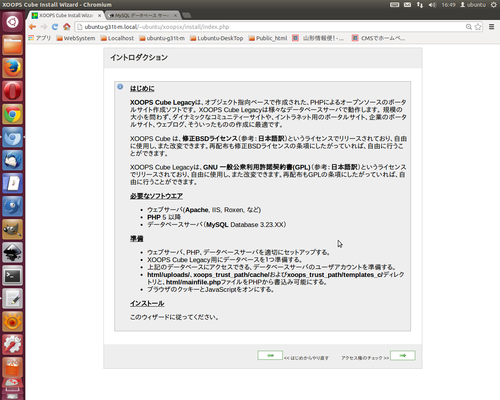Open the ubuntu user menu
The image size is (500, 400).
pyautogui.click(x=473, y=5)
